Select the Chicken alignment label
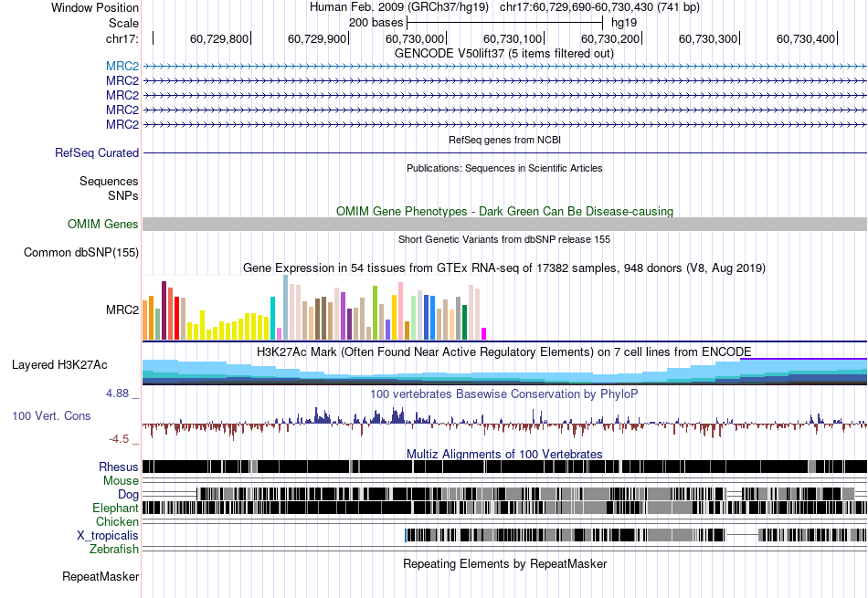Screen dimensions: 868x598 [117, 521]
